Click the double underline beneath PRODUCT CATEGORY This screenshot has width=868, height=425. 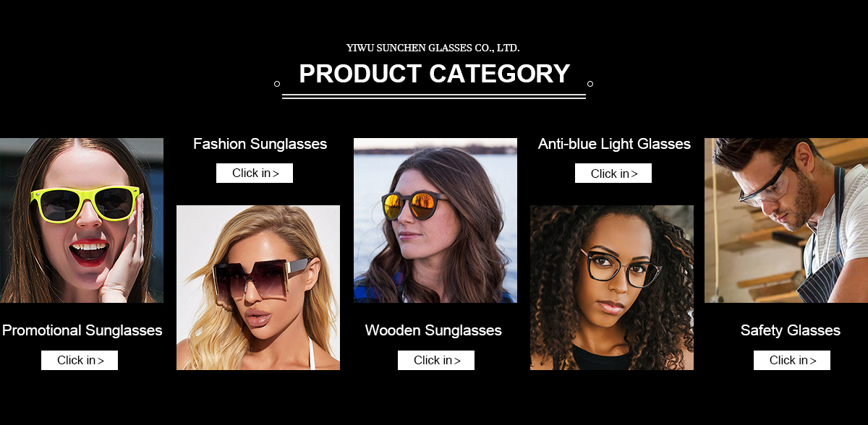(434, 95)
